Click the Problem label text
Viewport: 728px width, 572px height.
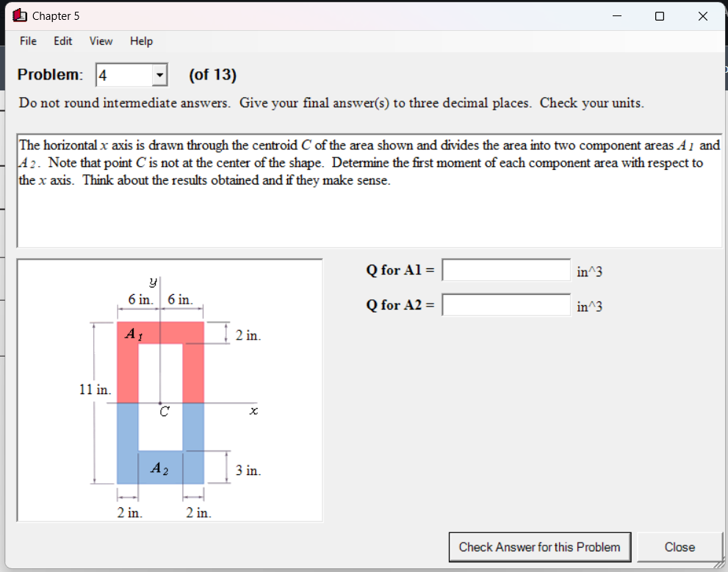49,74
